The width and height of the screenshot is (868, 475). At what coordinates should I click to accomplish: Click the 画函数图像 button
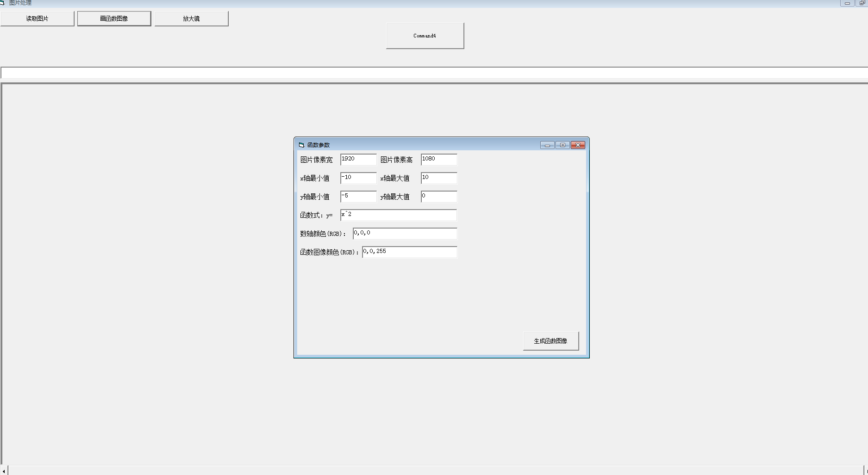(114, 19)
